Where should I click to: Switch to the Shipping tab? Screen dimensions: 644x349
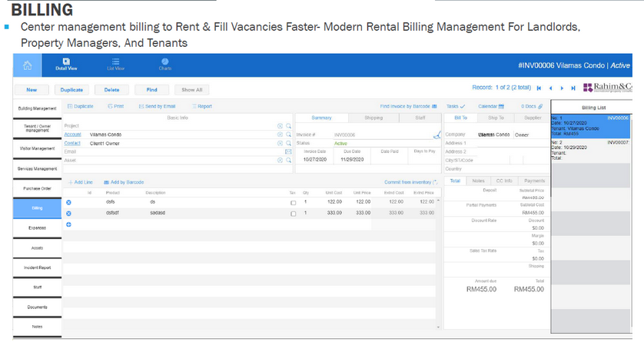[x=373, y=118]
